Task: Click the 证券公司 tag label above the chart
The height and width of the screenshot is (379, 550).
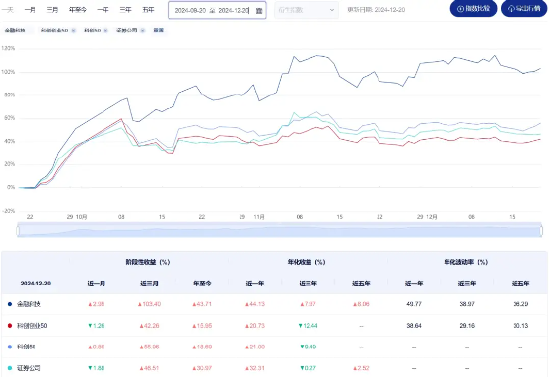Action: [x=127, y=31]
